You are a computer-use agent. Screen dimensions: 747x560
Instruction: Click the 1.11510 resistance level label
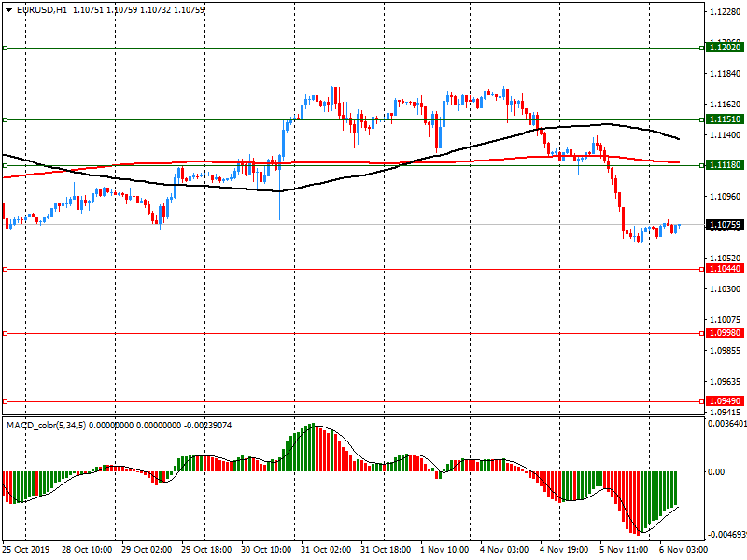coord(725,119)
